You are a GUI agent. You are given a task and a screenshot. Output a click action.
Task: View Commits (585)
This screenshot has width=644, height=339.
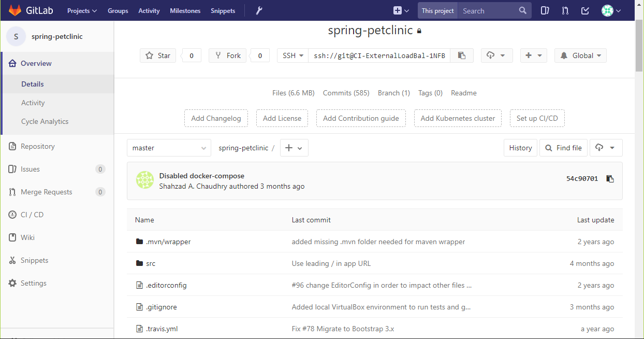[346, 93]
